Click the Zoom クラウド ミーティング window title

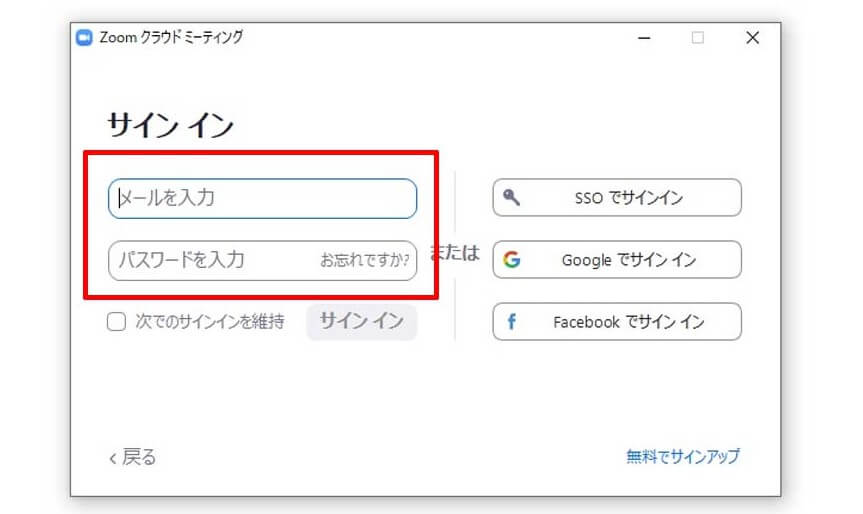tap(171, 37)
